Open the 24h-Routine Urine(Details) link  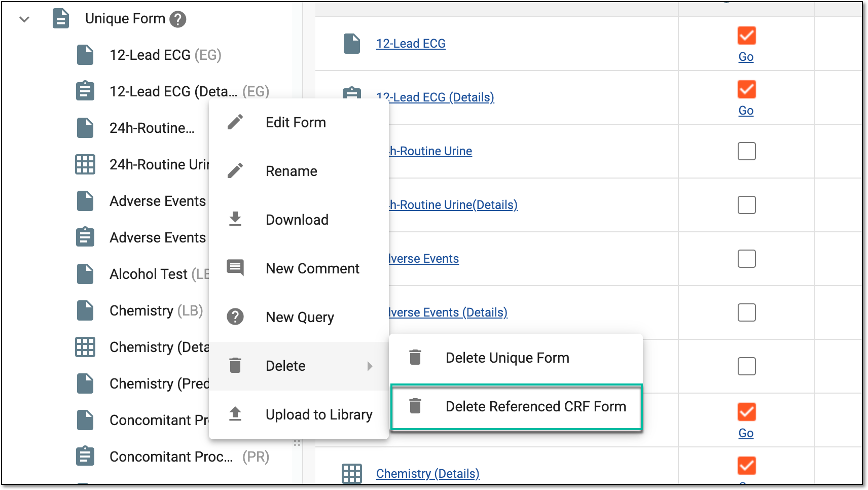[453, 205]
